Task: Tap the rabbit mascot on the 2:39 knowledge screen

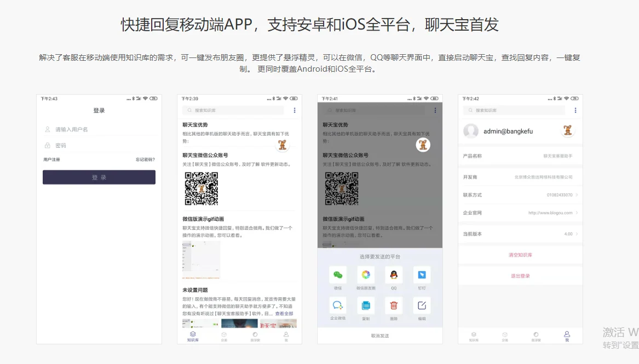Action: coord(283,145)
